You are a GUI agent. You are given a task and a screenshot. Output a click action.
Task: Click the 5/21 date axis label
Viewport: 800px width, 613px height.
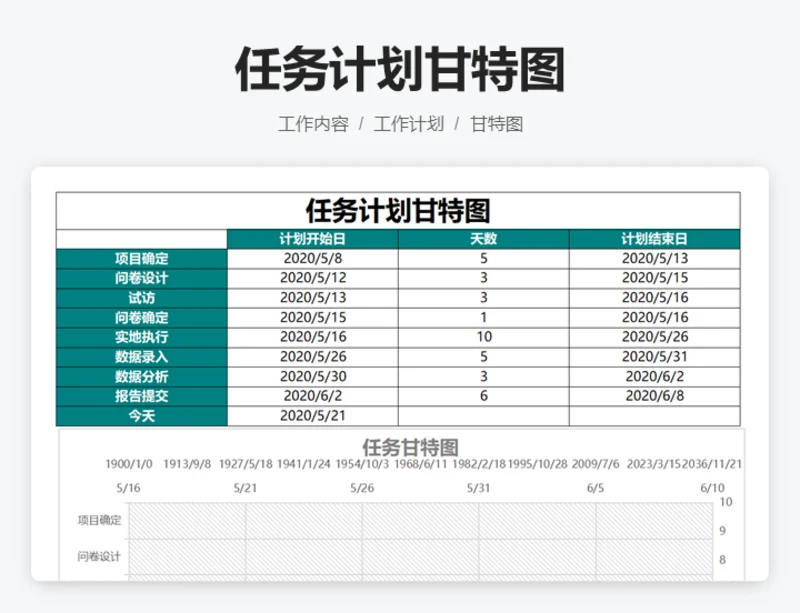[245, 488]
